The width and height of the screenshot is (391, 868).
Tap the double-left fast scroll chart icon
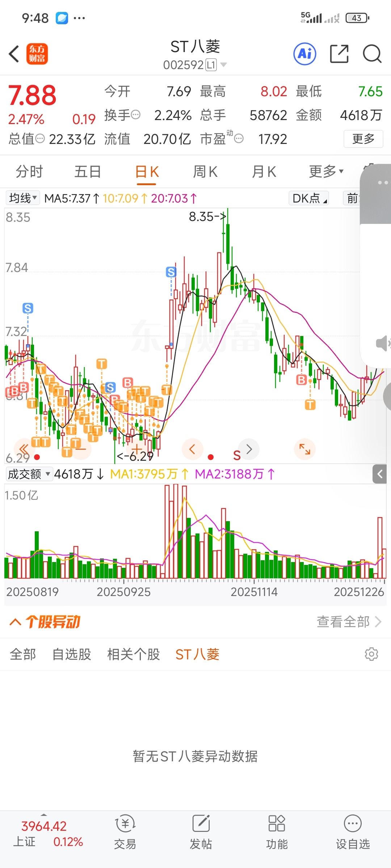tap(24, 450)
